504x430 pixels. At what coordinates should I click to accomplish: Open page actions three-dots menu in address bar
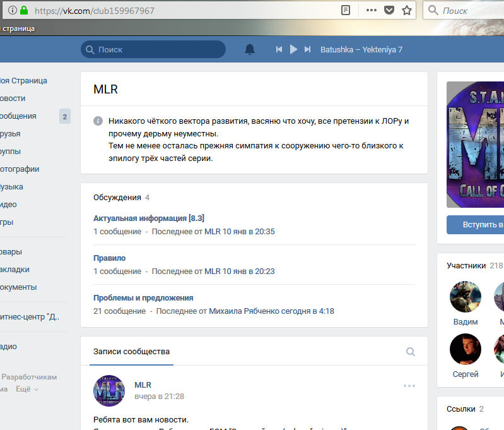372,10
